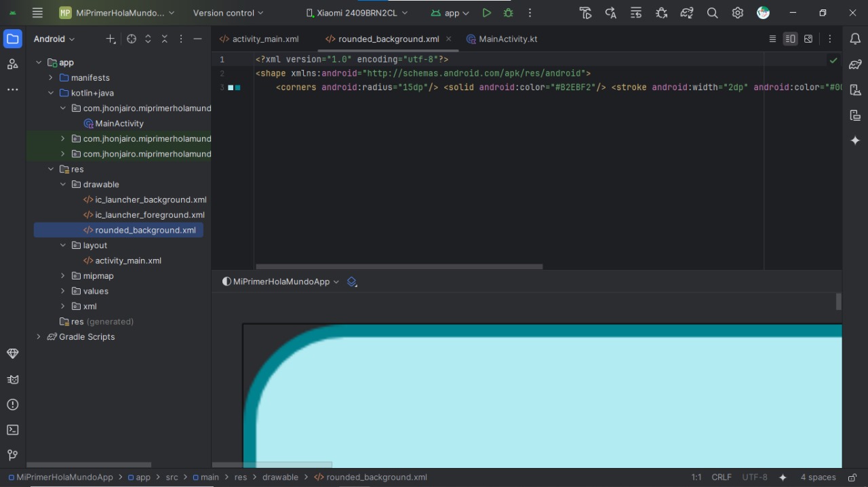Open the Problems exclamation icon in left sidebar
The width and height of the screenshot is (868, 487).
pyautogui.click(x=12, y=405)
